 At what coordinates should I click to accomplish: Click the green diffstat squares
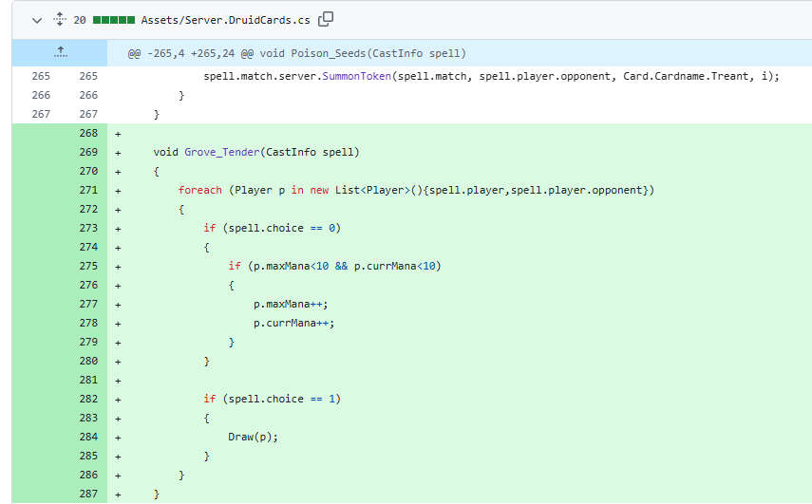[114, 20]
